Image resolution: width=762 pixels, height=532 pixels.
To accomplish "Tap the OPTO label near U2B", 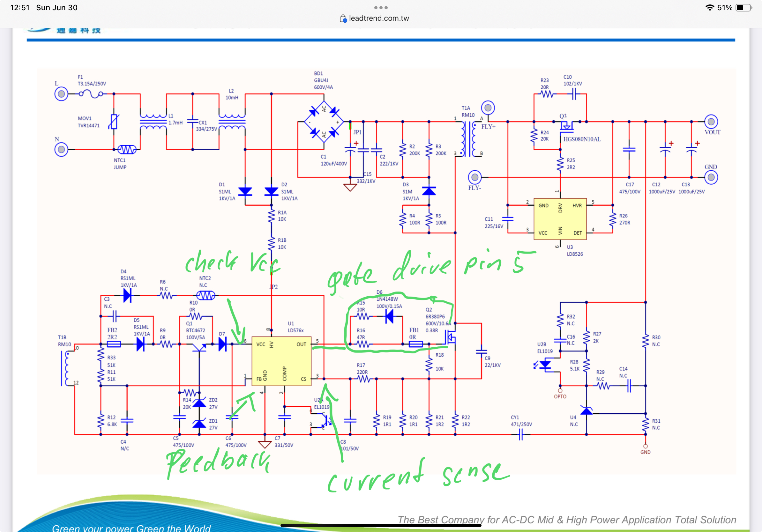I will [x=560, y=396].
